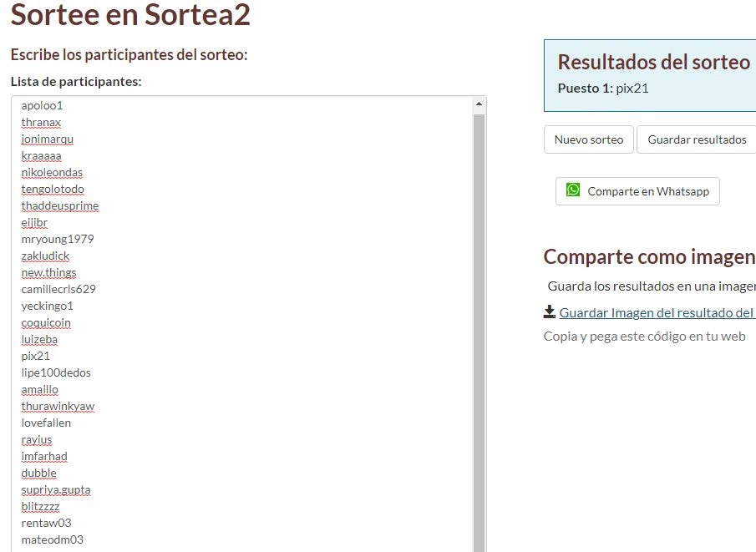
Task: Click Comparte en Whatsapp label text
Action: [648, 191]
